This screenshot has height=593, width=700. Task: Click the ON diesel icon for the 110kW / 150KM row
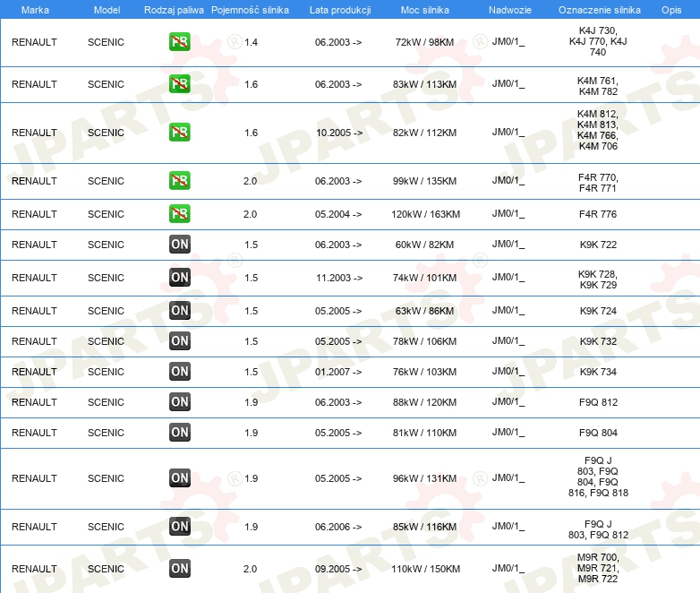[x=179, y=569]
